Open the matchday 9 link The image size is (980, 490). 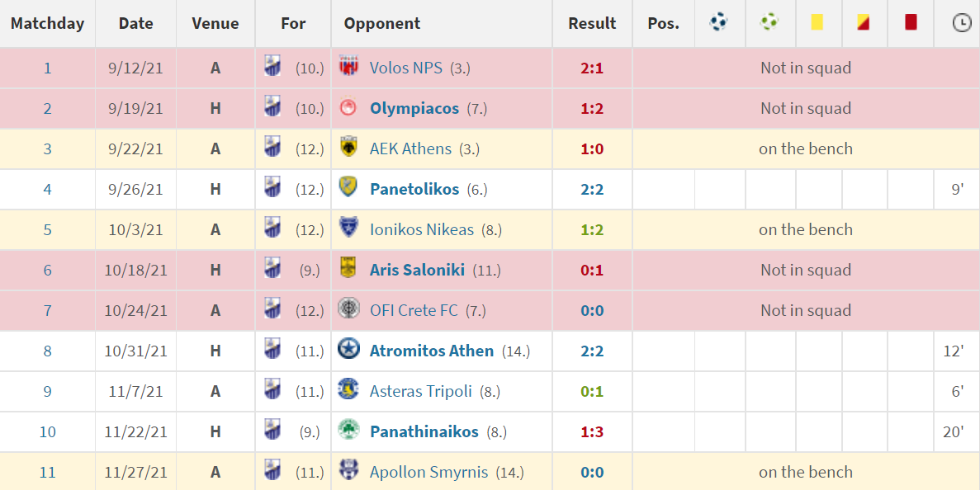[x=48, y=391]
